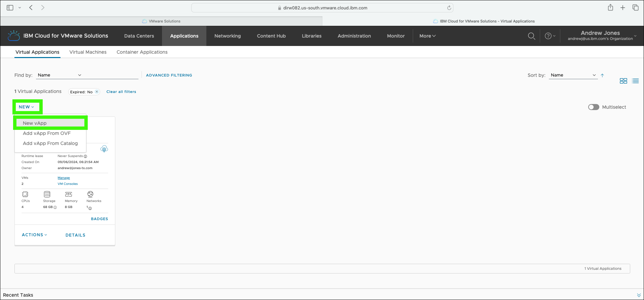Click the vApp status cloud icon
The height and width of the screenshot is (300, 644).
click(x=104, y=149)
